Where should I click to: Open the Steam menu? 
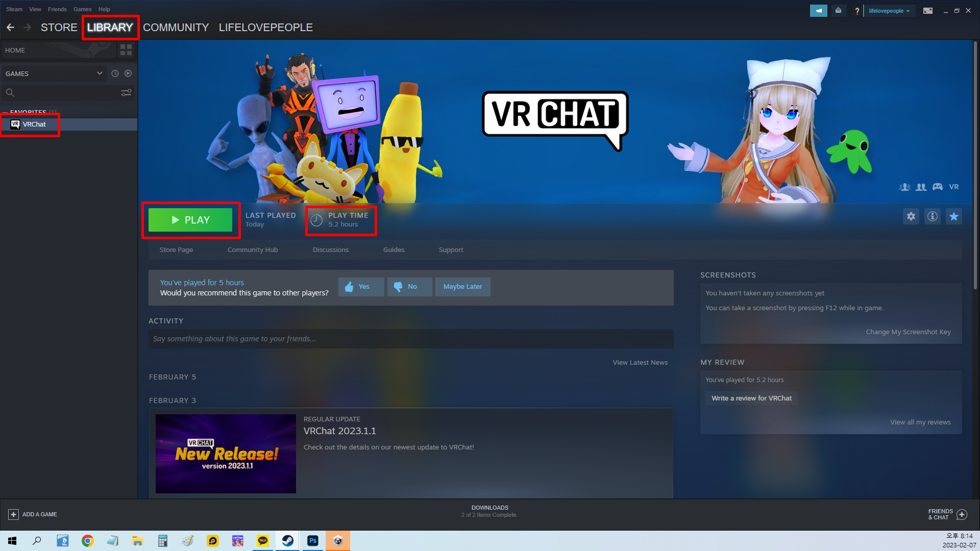pos(14,9)
